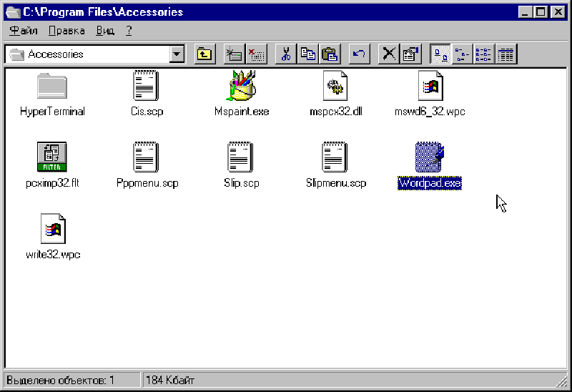Delete the selection with the X toolbar icon
The image size is (572, 392).
pos(389,54)
